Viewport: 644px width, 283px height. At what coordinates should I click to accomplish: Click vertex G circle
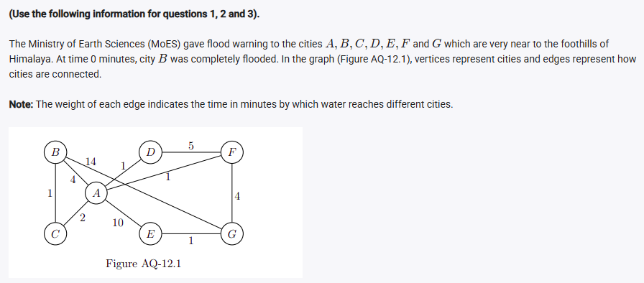tap(232, 234)
